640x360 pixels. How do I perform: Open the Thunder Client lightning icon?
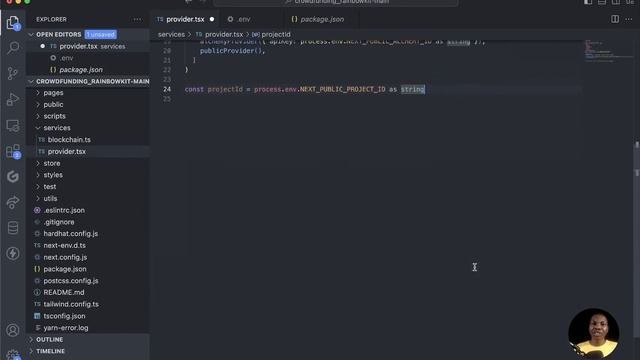click(13, 253)
